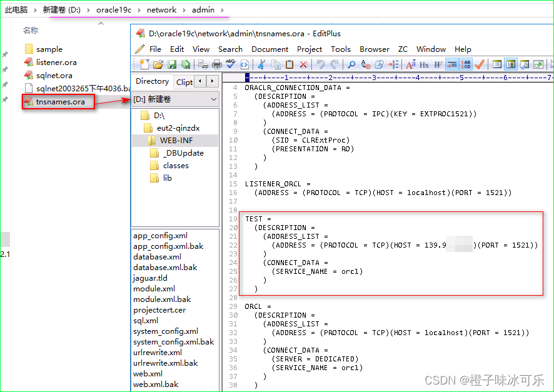Viewport: 554px width, 392px height.
Task: Click the Cut scissors icon
Action: tap(261, 64)
